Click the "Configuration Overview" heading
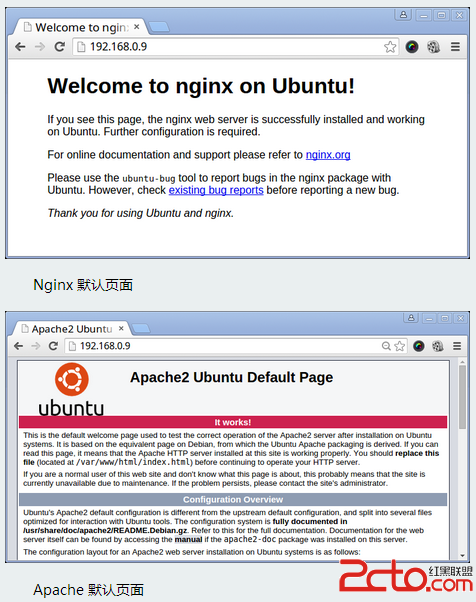The height and width of the screenshot is (602, 476). point(233,499)
